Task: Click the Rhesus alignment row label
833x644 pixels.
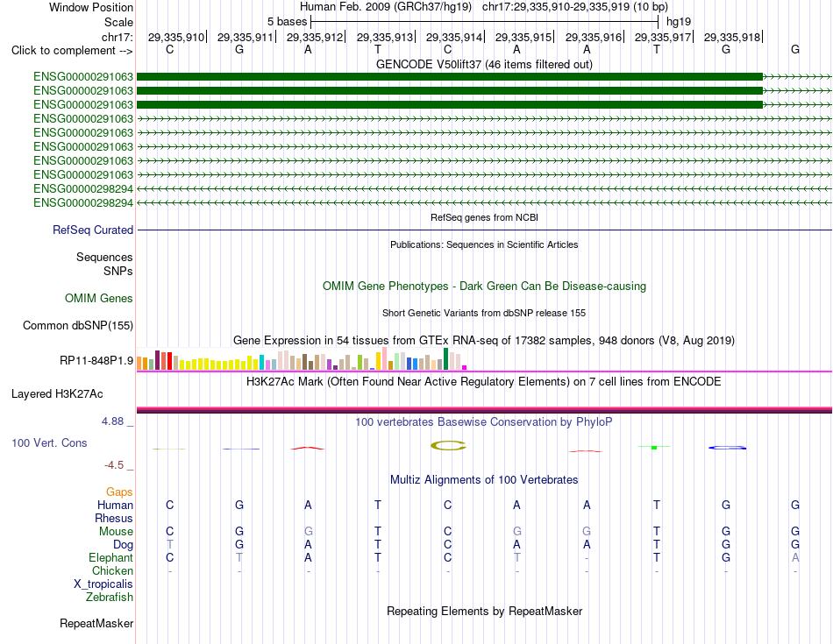Action: 114,518
